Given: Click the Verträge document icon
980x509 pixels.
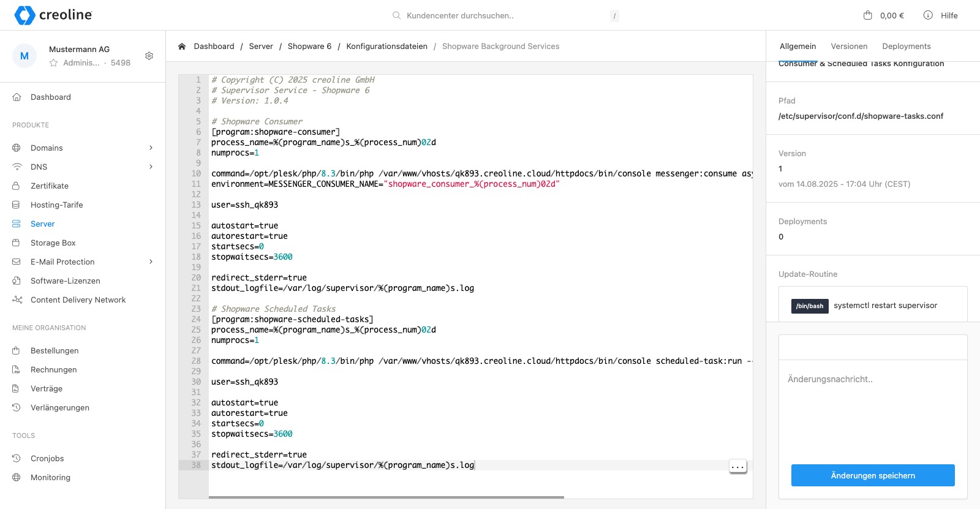Looking at the screenshot, I should tap(17, 388).
